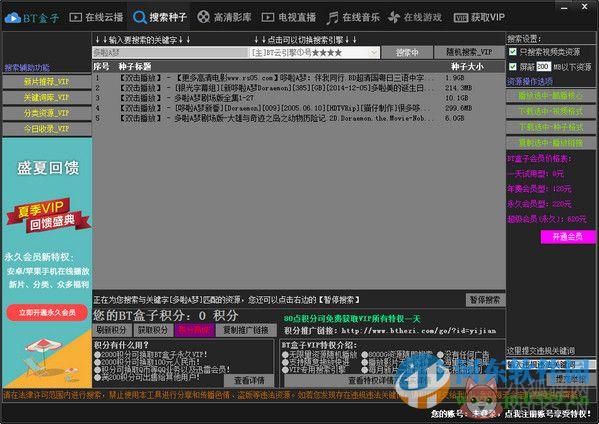Click the 搜索中 search button
The width and height of the screenshot is (599, 424).
[407, 52]
